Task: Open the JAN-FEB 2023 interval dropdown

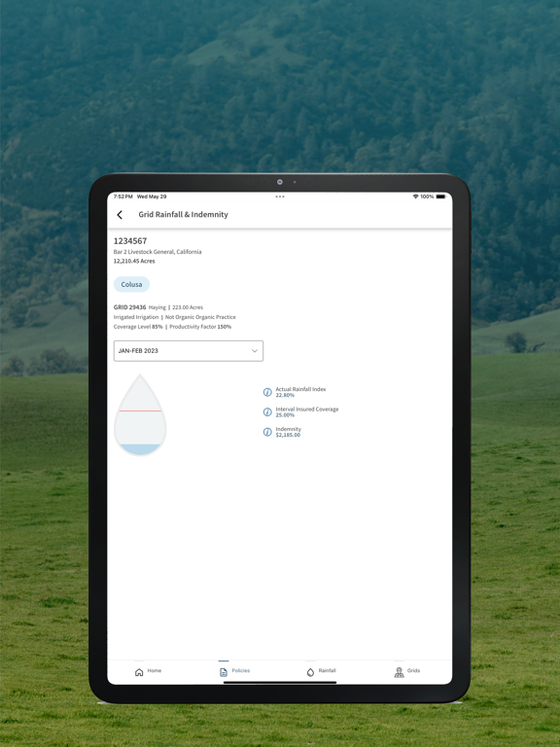Action: (x=188, y=350)
